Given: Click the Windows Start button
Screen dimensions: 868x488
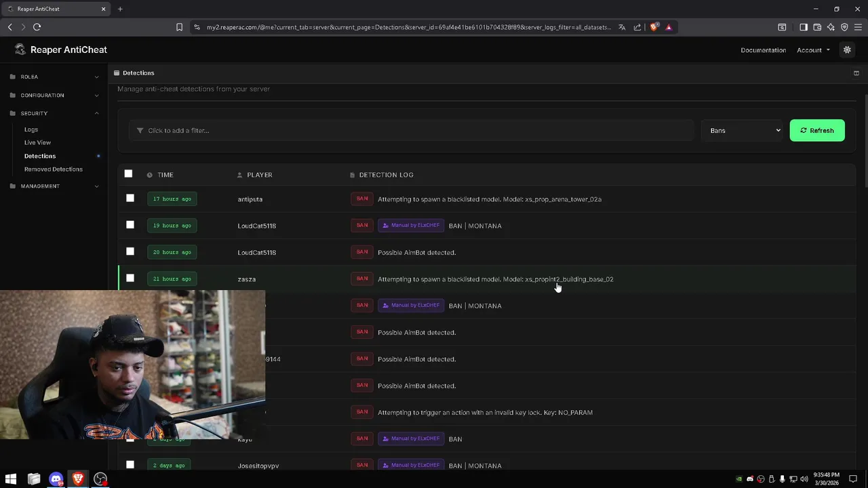Looking at the screenshot, I should (11, 479).
